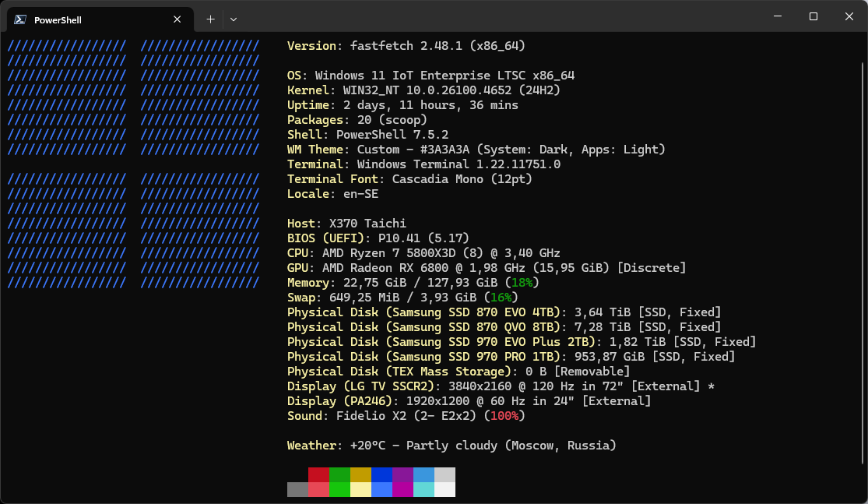
Task: Click the Memory value '22,75 GiB / 127,93 GiB'
Action: [x=420, y=283]
